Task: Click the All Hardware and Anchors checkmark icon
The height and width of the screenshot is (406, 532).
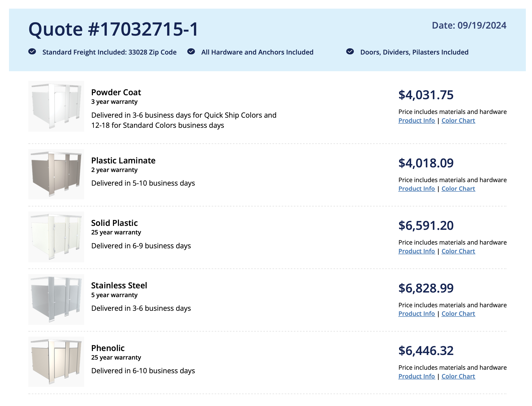Action: pyautogui.click(x=191, y=51)
